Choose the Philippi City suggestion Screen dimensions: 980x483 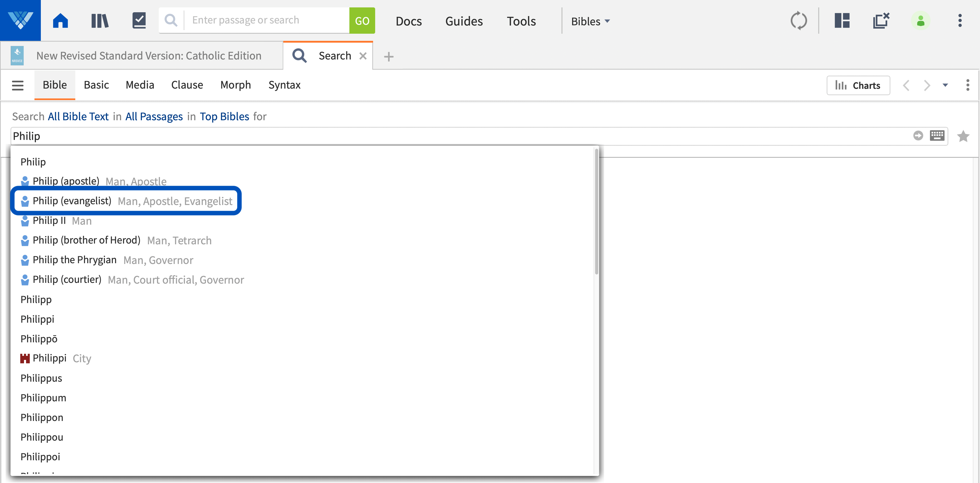[56, 358]
